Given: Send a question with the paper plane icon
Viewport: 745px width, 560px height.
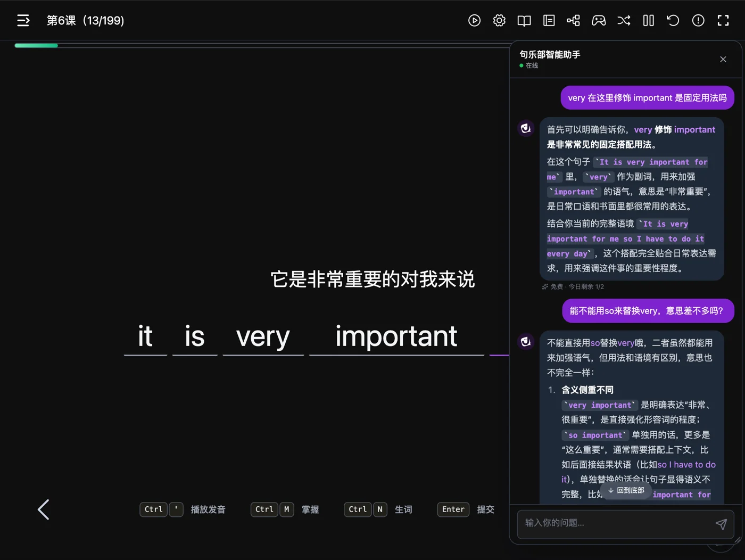Looking at the screenshot, I should (x=722, y=524).
